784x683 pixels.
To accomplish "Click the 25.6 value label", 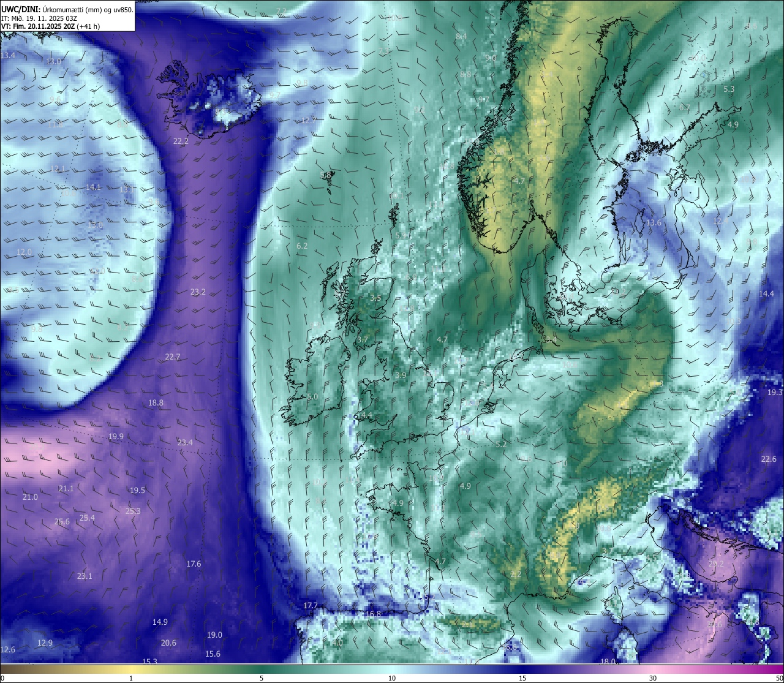I will point(62,522).
